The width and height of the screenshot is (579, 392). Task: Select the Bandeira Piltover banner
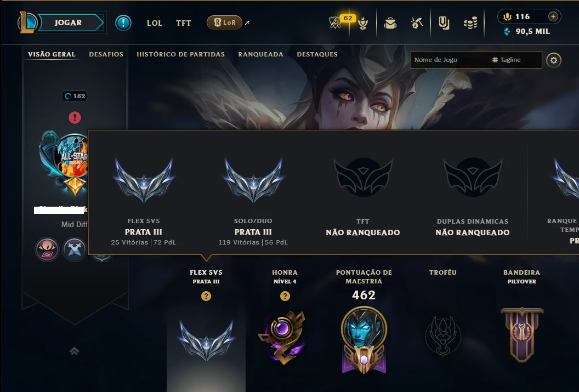522,334
